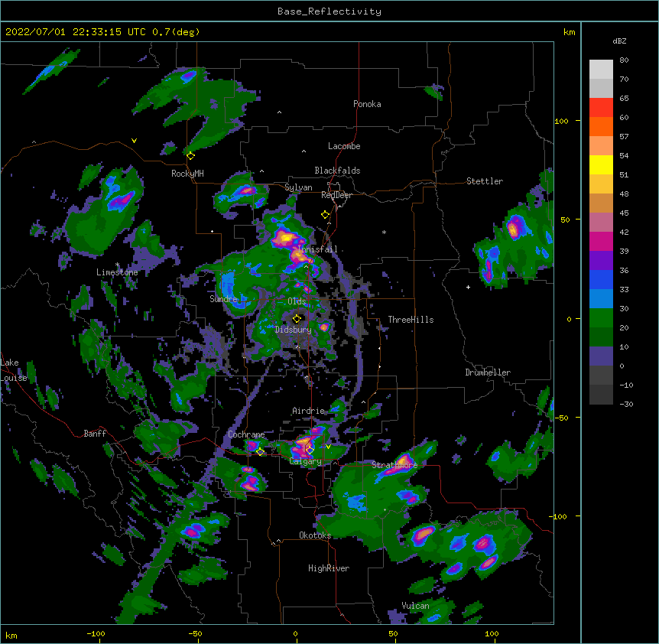This screenshot has width=659, height=644.
Task: Click the Lake Louise label
Action: click(14, 370)
